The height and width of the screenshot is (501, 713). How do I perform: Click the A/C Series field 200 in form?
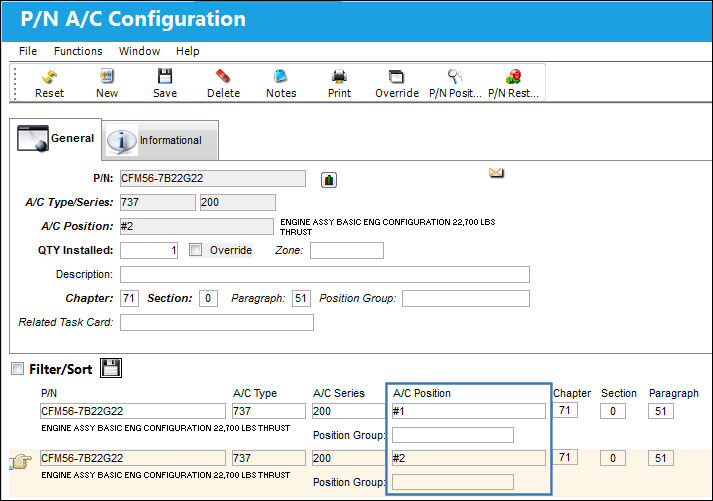click(238, 202)
